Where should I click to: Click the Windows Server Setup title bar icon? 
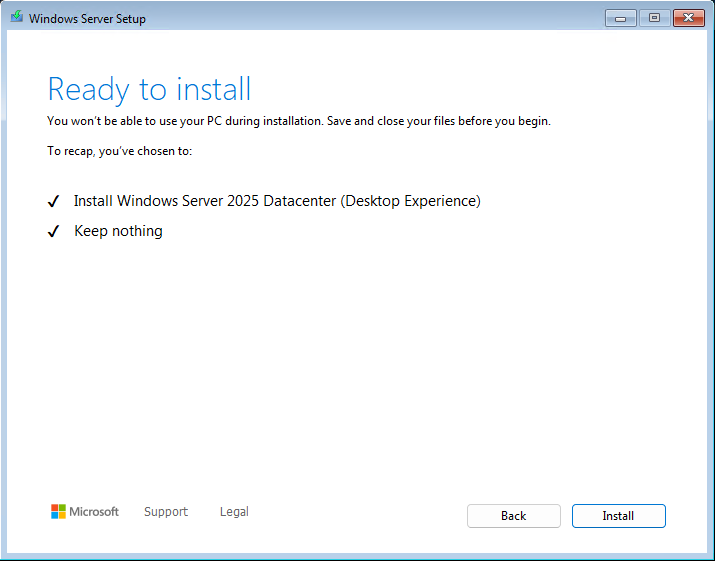coord(17,17)
